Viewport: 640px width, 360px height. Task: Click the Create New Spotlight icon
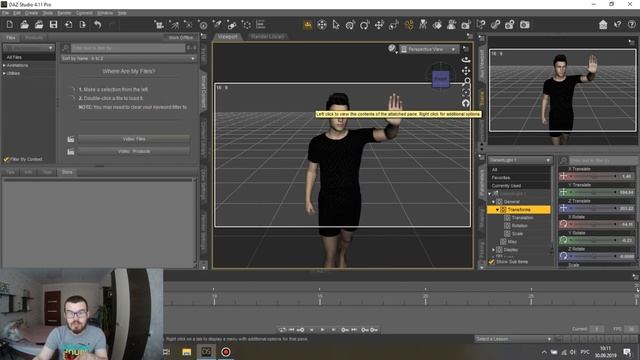click(x=217, y=25)
